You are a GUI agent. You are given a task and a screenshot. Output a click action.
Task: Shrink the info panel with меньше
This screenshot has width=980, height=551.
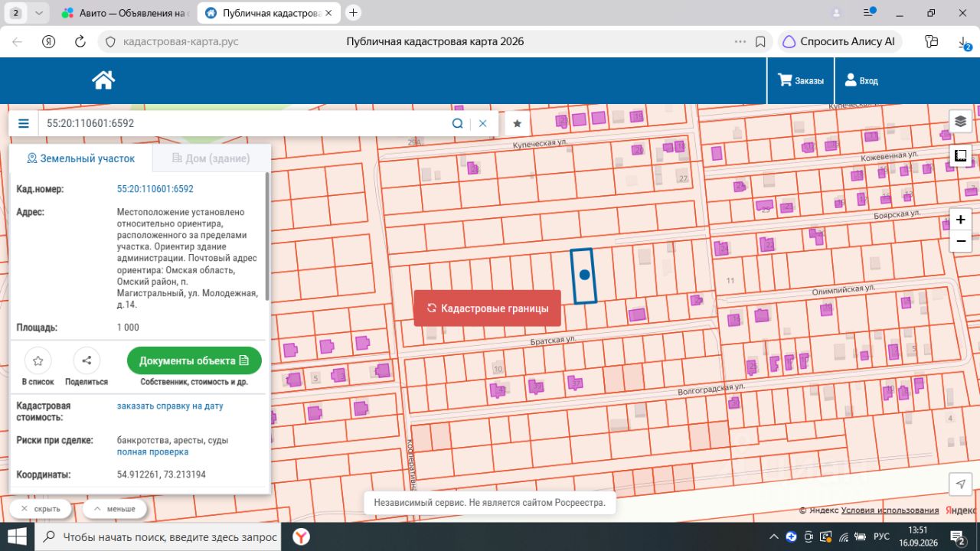click(x=114, y=509)
